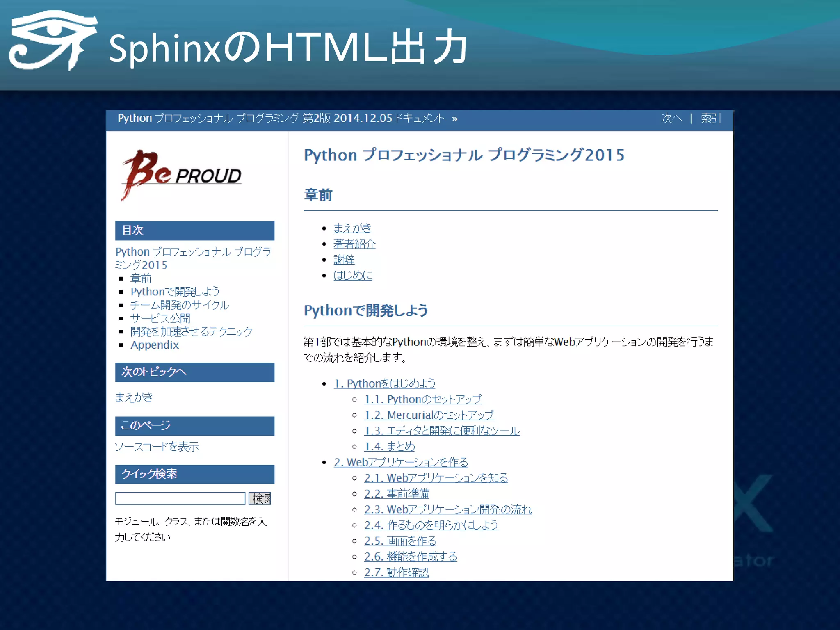This screenshot has height=630, width=840.
Task: Open 2.6. 機能を作成する section
Action: pyautogui.click(x=411, y=557)
